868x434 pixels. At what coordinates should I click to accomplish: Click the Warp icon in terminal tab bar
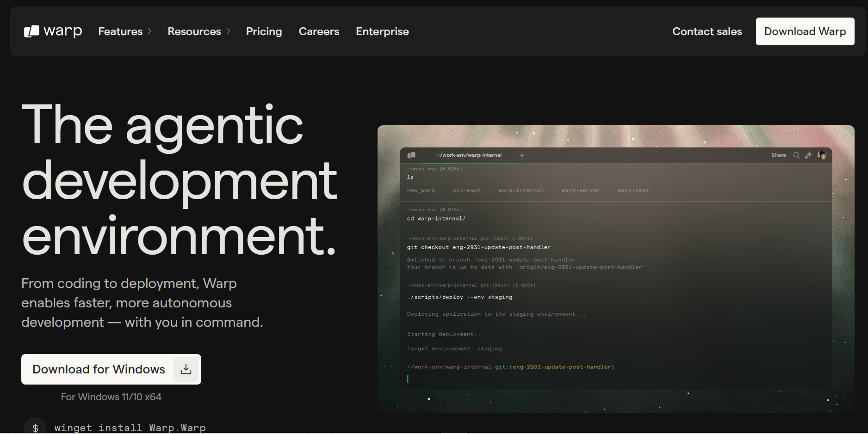click(x=411, y=155)
